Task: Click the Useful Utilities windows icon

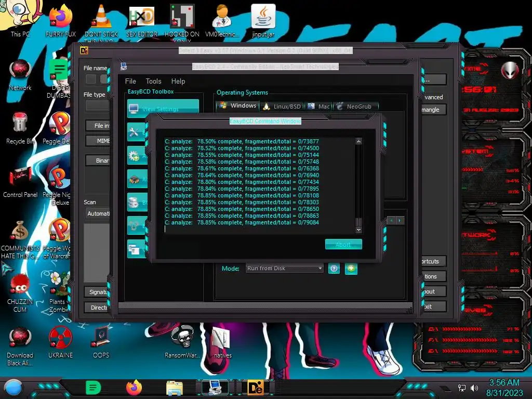Action: coord(134,249)
